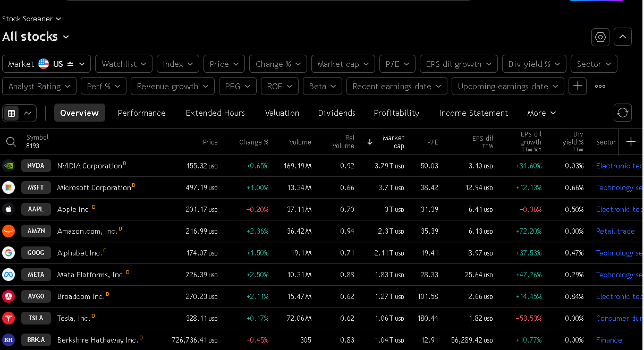Switch to the Performance tab

(142, 113)
